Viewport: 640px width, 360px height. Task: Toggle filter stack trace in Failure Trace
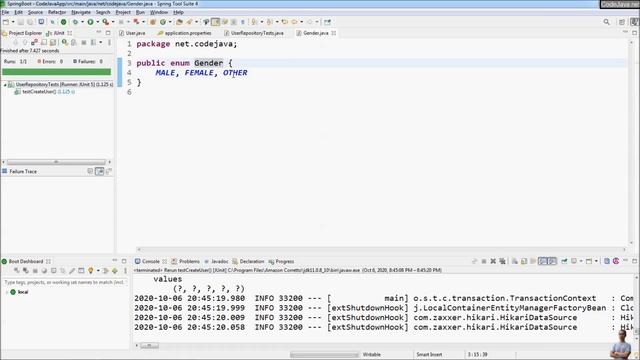pyautogui.click(x=100, y=171)
